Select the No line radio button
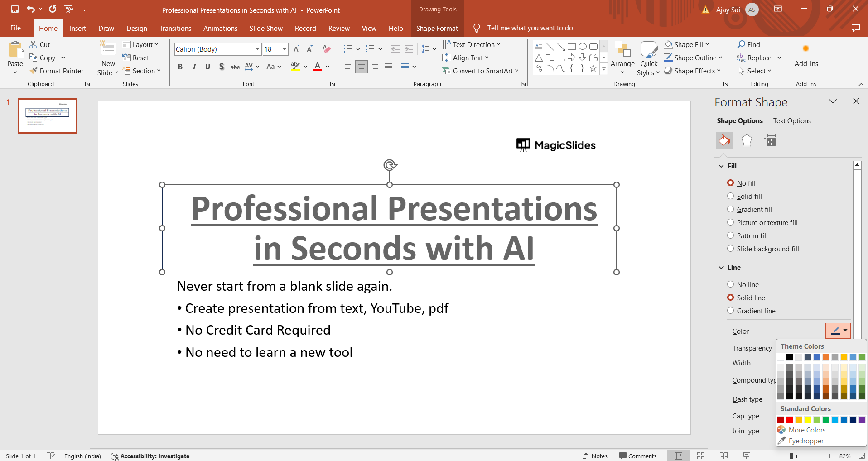This screenshot has width=868, height=461. 730,284
